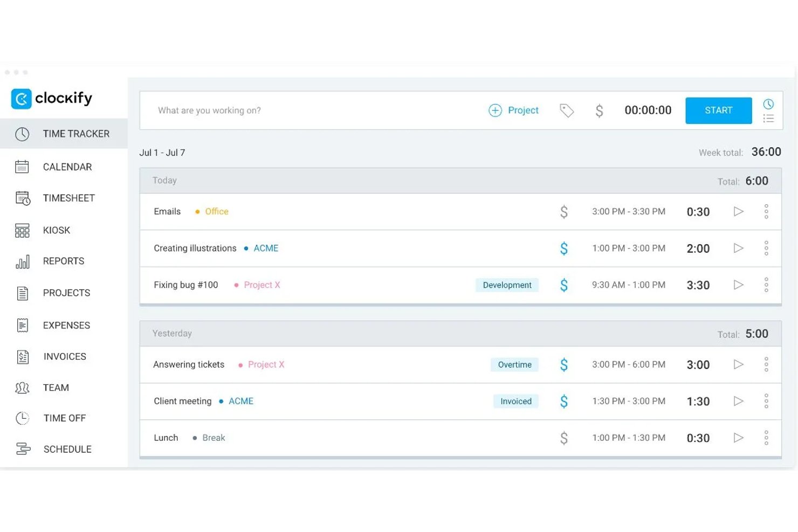
Task: Click the Expenses sidebar icon
Action: [x=23, y=325]
